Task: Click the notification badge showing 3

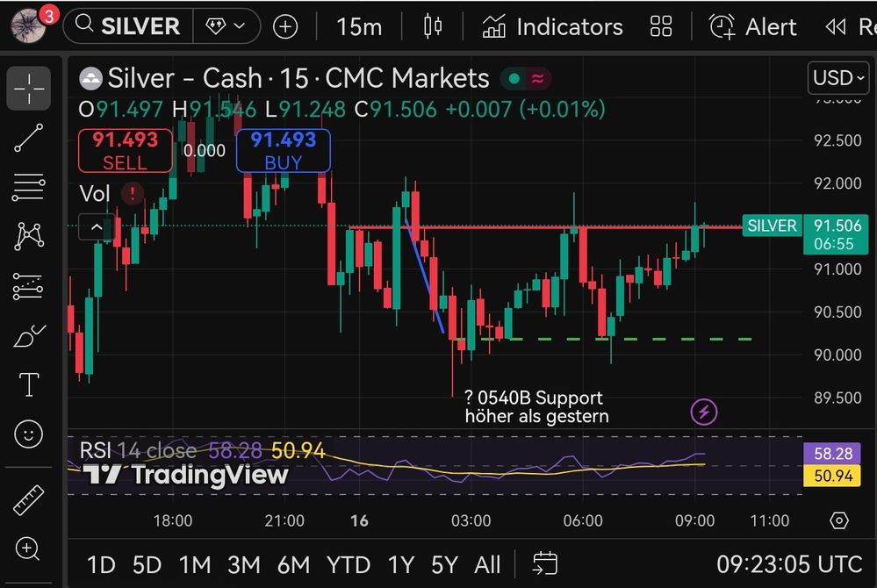Action: pyautogui.click(x=49, y=15)
